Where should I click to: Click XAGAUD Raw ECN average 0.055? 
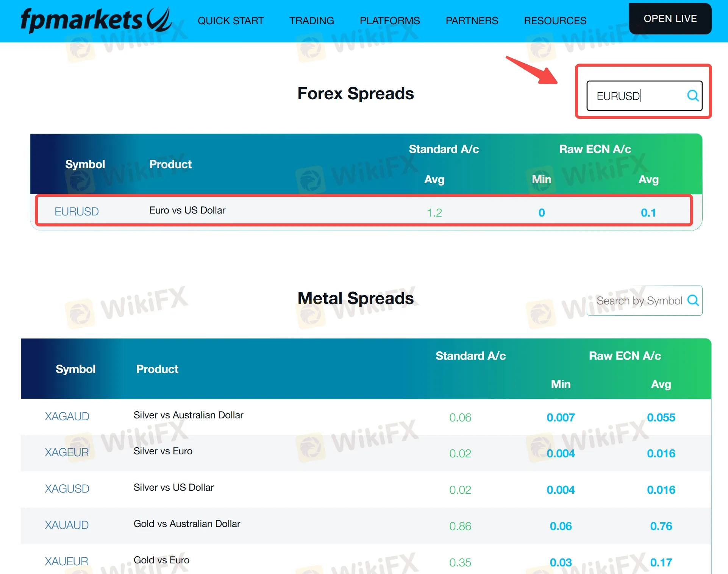coord(661,417)
